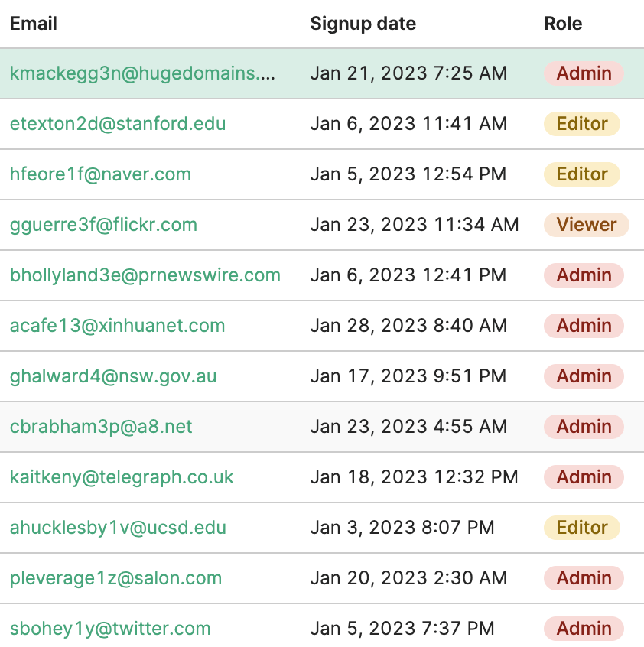Click Admin badge in the highlighted kmackegg3n row
The height and width of the screenshot is (647, 644).
pos(584,73)
